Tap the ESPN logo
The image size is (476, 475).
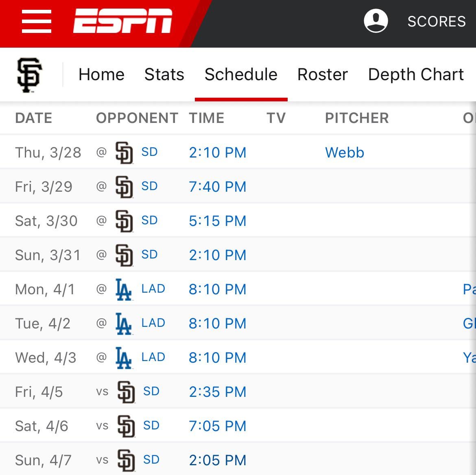tap(122, 21)
